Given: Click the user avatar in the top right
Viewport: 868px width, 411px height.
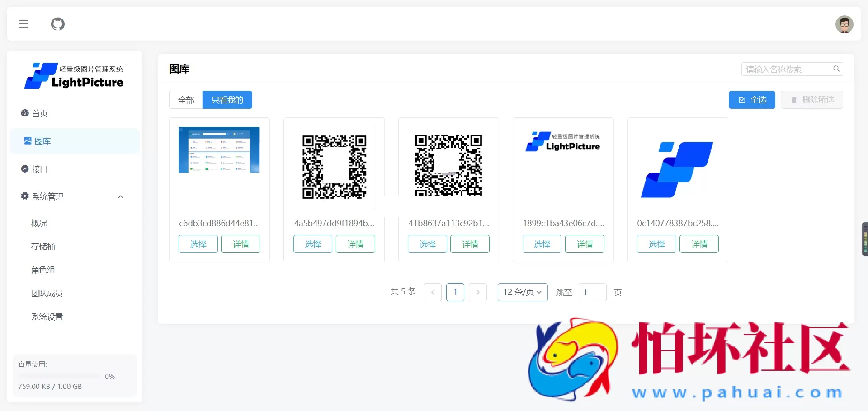Looking at the screenshot, I should pyautogui.click(x=844, y=24).
